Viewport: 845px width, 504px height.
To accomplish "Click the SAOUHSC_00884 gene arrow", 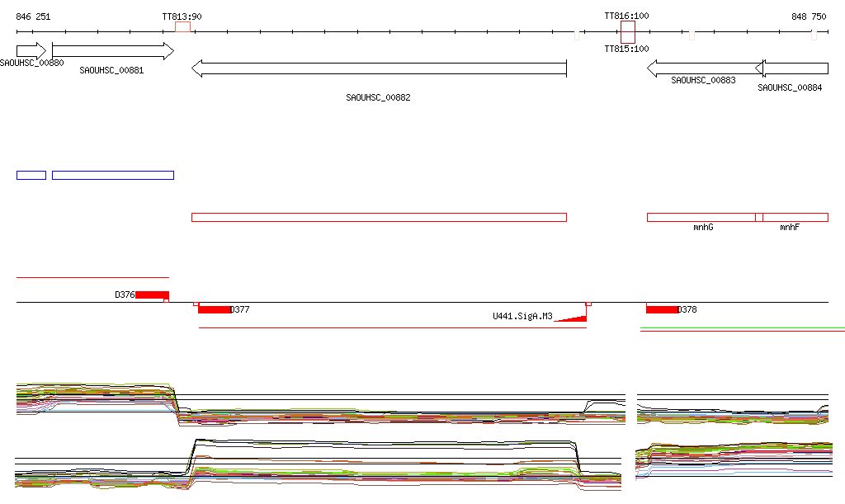I will (x=791, y=68).
